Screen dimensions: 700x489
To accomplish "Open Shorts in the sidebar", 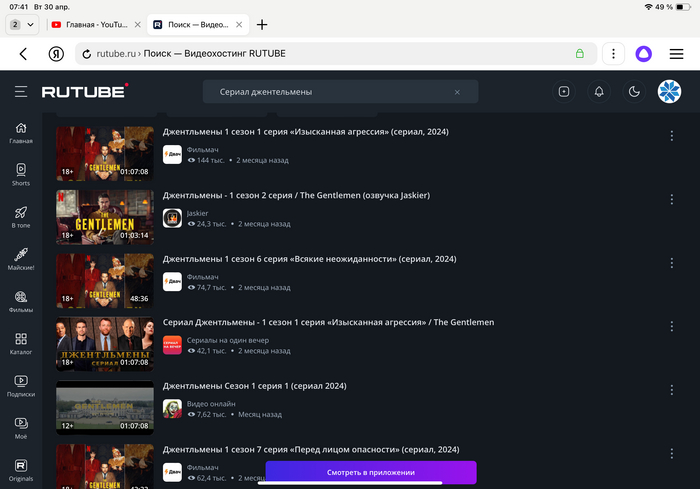I will [21, 175].
